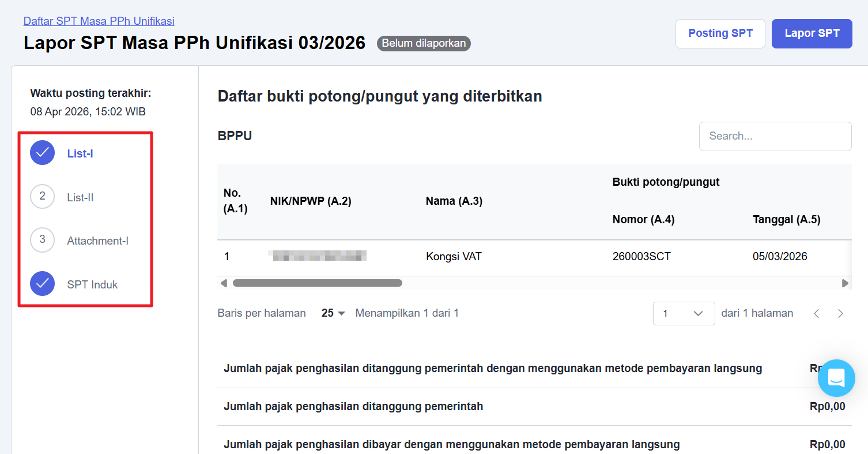Click the SPT Induk checkmark icon
868x454 pixels.
[42, 284]
